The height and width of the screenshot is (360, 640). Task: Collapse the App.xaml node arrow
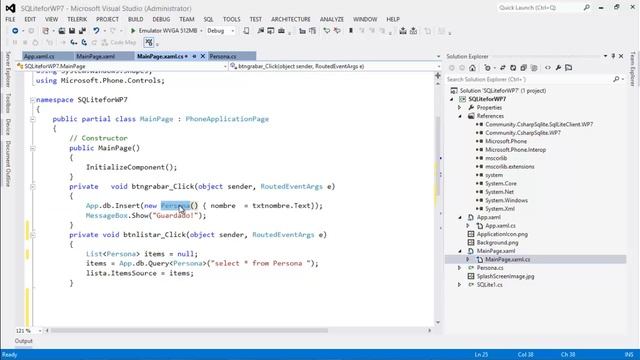[460, 218]
